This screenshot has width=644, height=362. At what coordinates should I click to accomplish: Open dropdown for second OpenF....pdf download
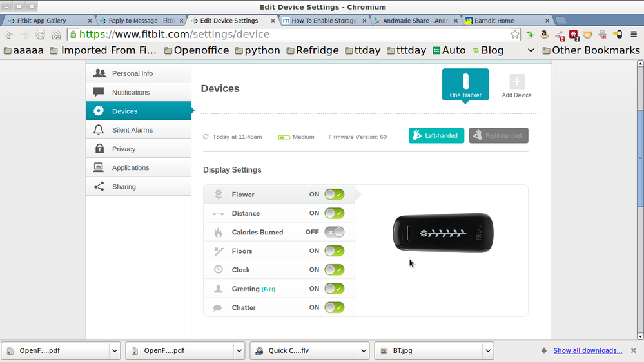tap(239, 351)
